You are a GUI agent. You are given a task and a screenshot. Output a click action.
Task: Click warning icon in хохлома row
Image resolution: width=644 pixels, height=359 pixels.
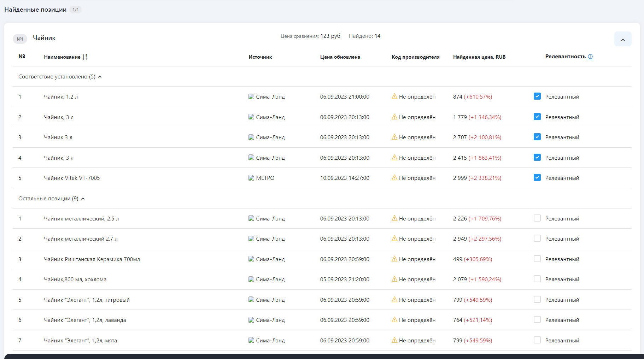[x=394, y=279]
